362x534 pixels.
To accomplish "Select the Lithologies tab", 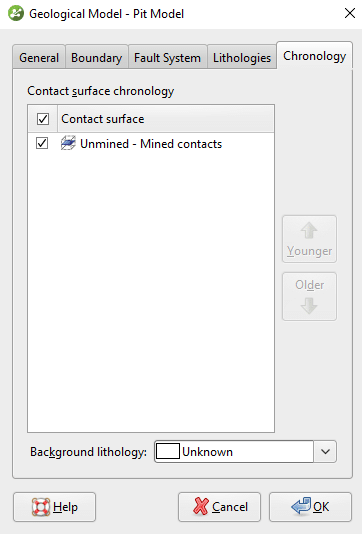I will click(x=242, y=57).
